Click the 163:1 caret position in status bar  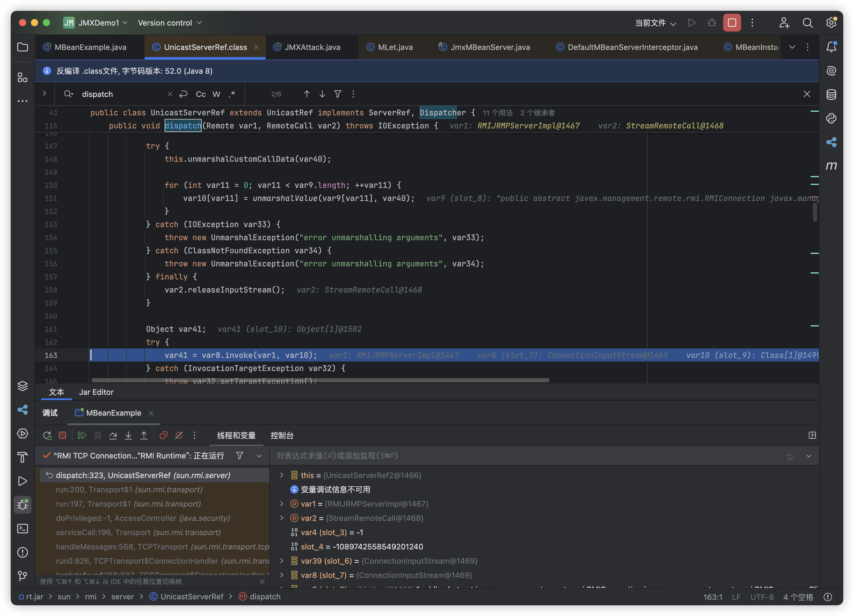[713, 597]
